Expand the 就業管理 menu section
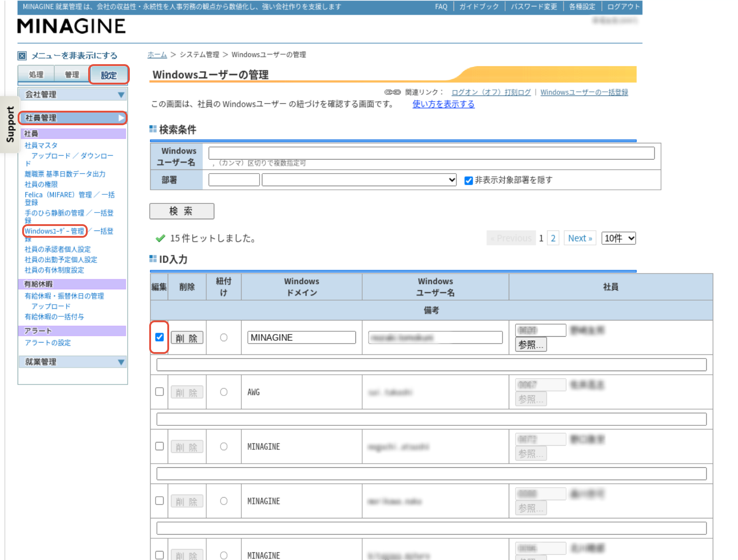 click(x=72, y=362)
